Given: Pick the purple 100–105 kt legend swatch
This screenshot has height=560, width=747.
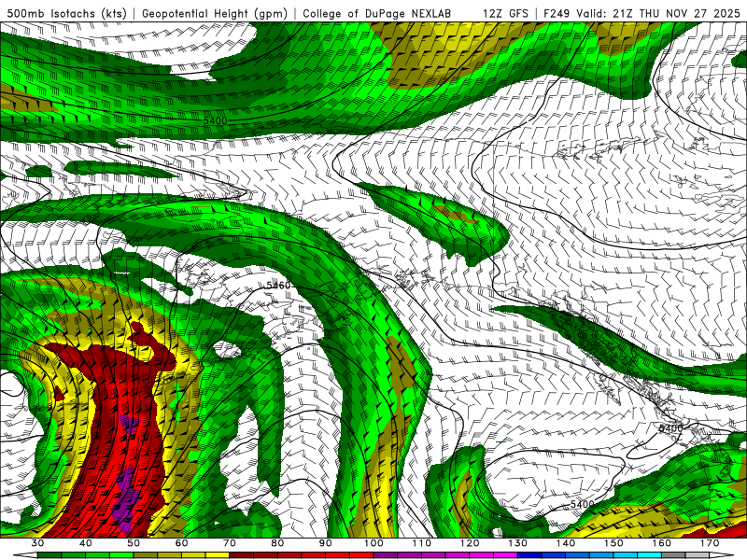Looking at the screenshot, I should tap(386, 555).
